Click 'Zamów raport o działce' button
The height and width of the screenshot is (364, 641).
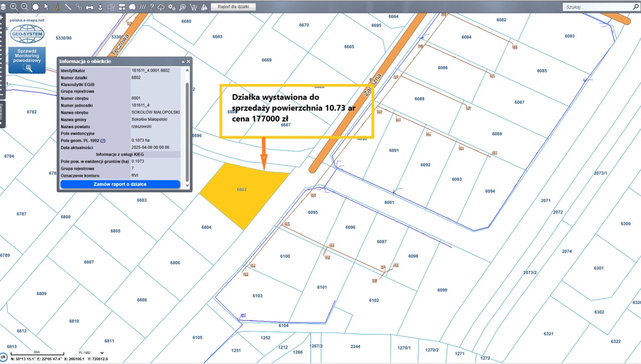(120, 184)
